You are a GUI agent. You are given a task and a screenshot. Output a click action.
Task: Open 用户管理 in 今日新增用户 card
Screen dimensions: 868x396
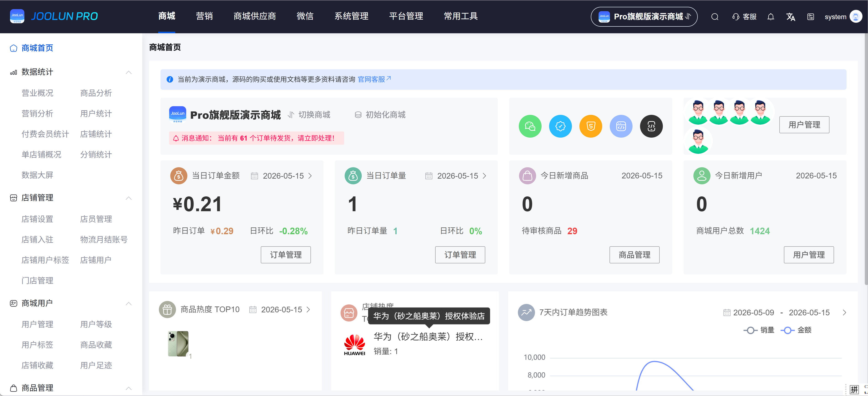[809, 255]
